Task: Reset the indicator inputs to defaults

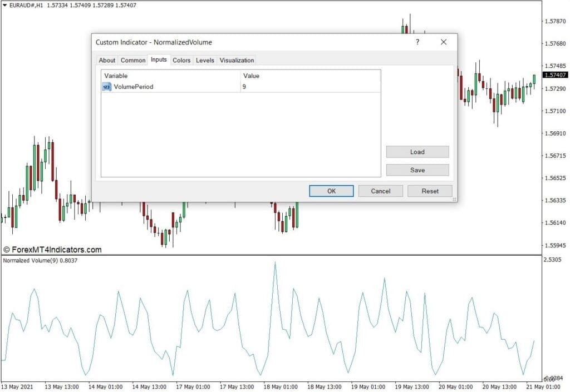Action: pos(430,191)
